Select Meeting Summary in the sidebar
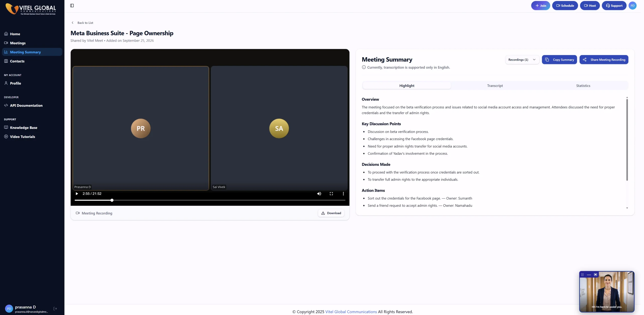The height and width of the screenshot is (315, 644). [32, 52]
